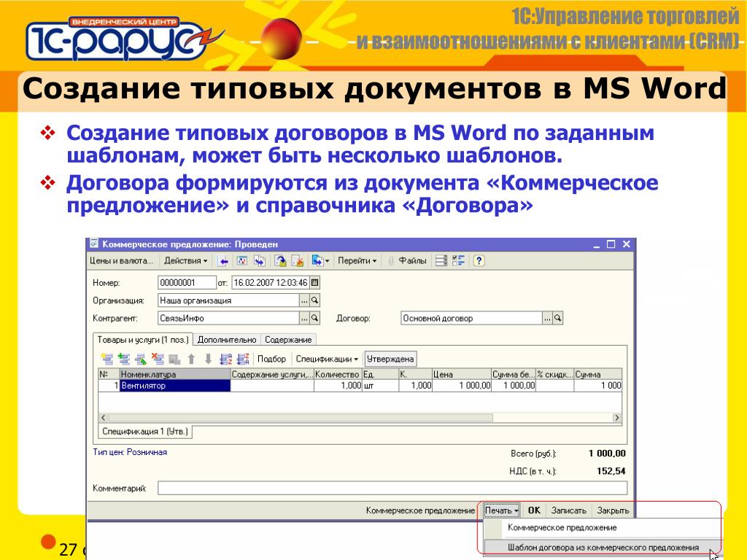Click the Закрыть button
This screenshot has height=560, width=747.
(613, 510)
